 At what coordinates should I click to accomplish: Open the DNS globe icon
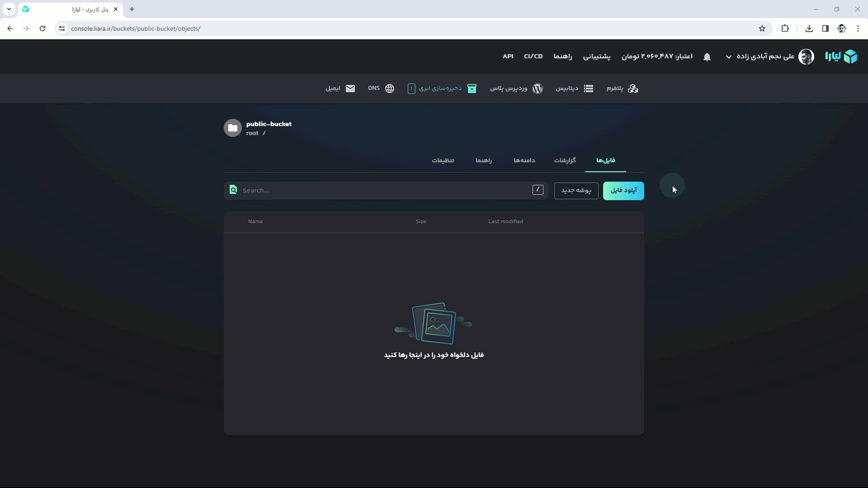point(390,89)
